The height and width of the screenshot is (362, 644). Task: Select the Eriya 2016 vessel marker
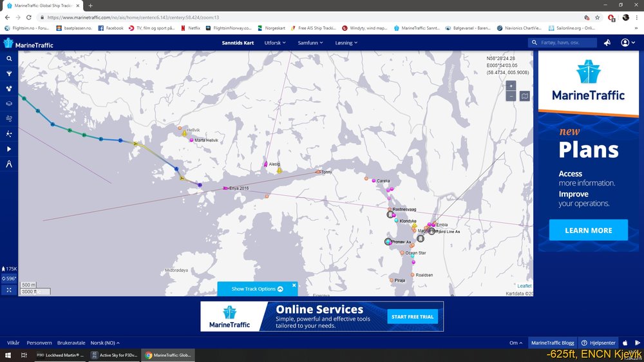pos(225,188)
